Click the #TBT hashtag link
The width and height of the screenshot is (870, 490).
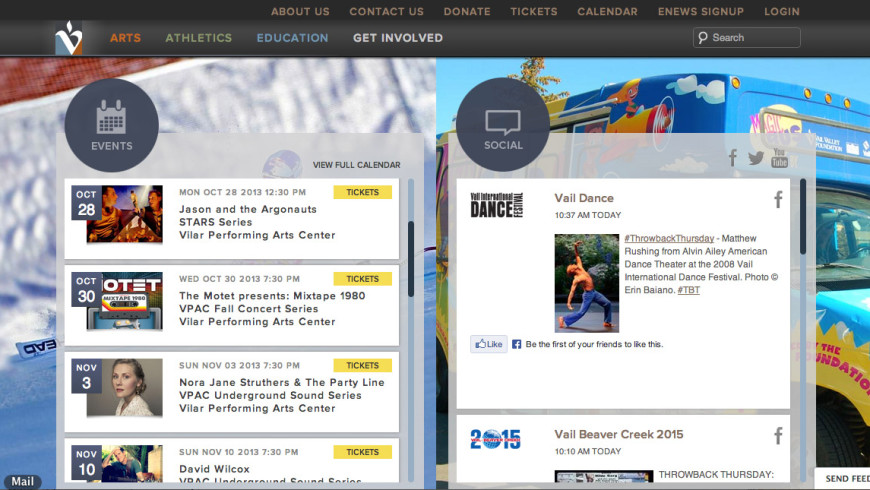click(x=689, y=290)
